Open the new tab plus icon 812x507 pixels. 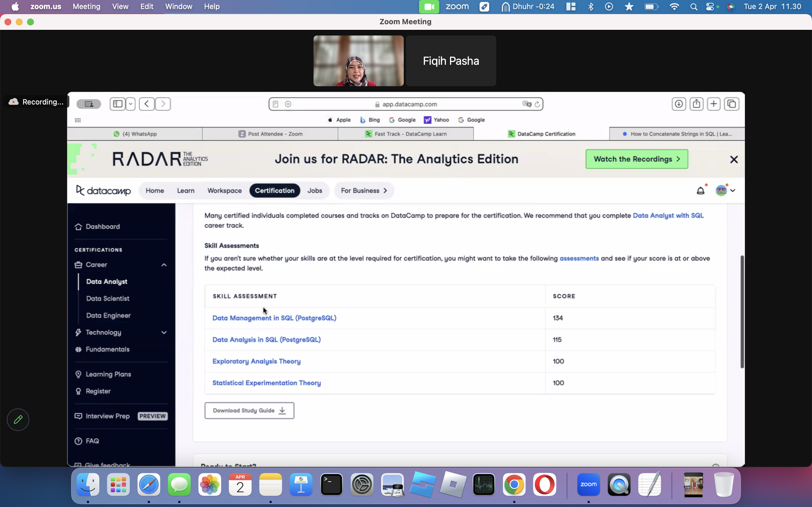(x=714, y=104)
